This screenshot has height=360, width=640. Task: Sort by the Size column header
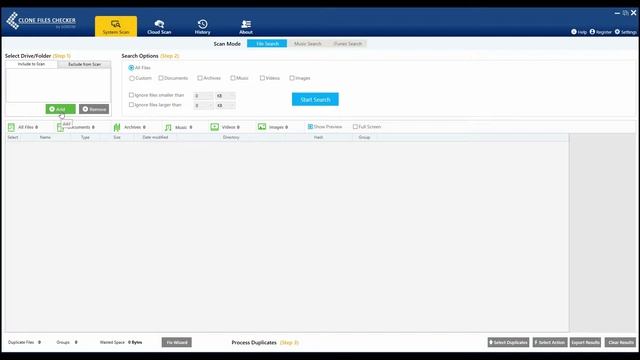117,138
